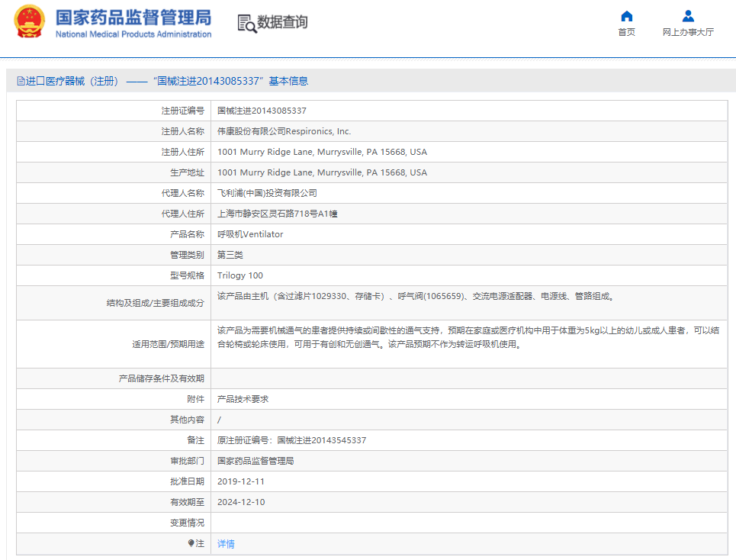Click 产品技术要求 attachment text

243,399
